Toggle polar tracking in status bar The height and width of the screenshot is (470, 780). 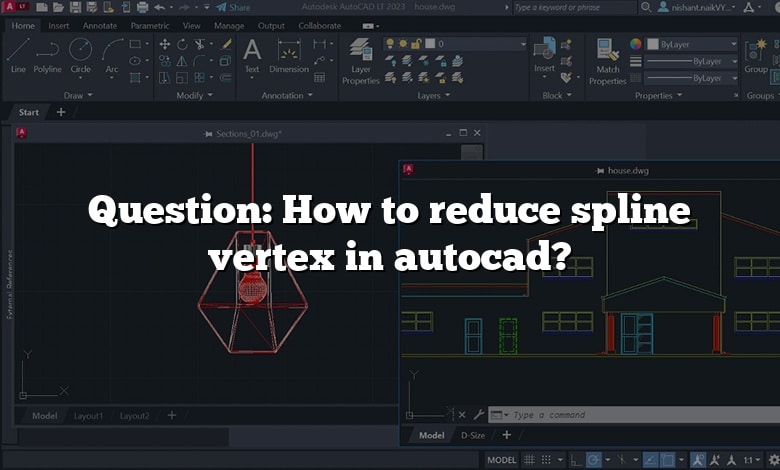pyautogui.click(x=593, y=460)
